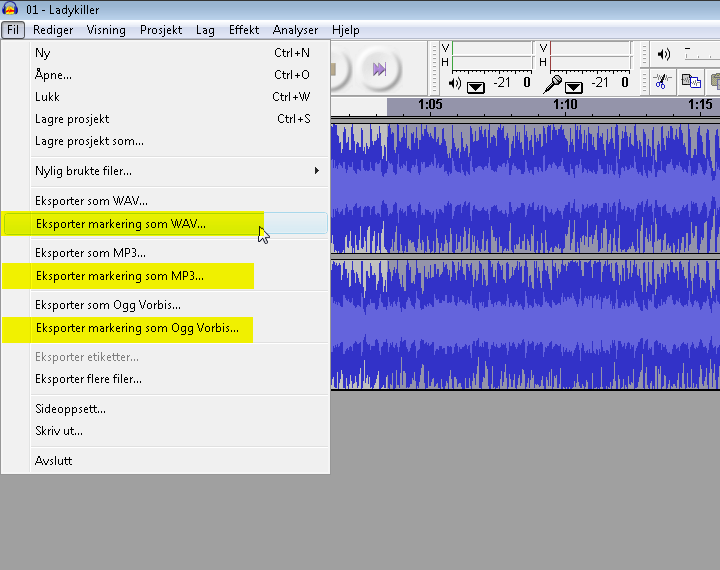Click the speaker output meter icon
Image resolution: width=720 pixels, height=570 pixels.
tap(455, 84)
